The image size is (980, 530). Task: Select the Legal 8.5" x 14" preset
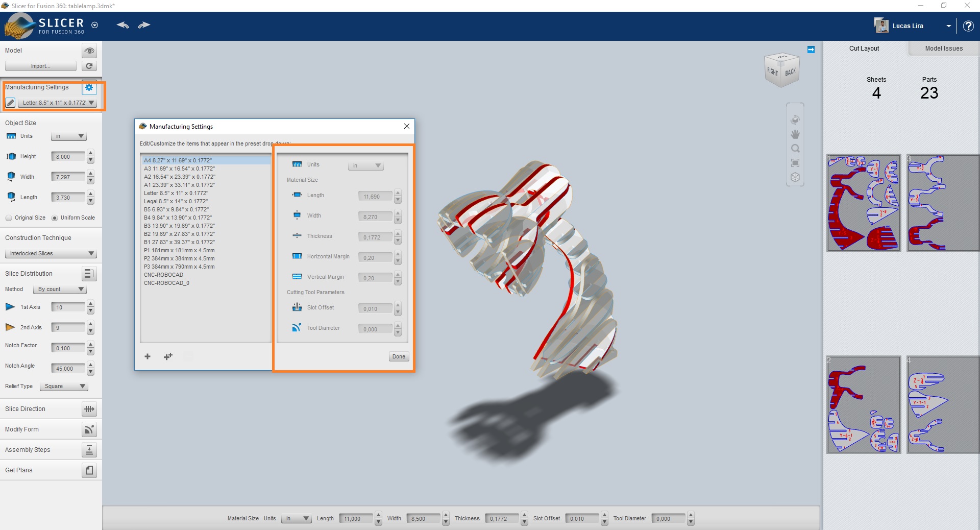point(206,201)
